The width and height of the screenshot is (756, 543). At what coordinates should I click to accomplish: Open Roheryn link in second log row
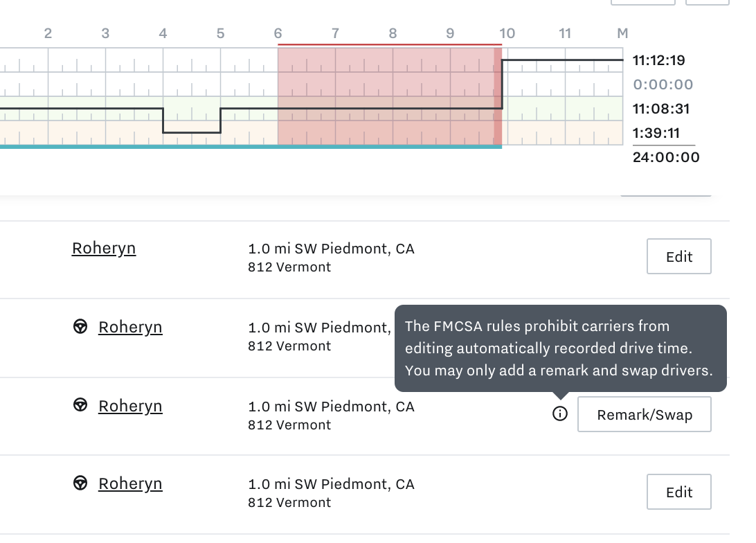[x=130, y=328]
